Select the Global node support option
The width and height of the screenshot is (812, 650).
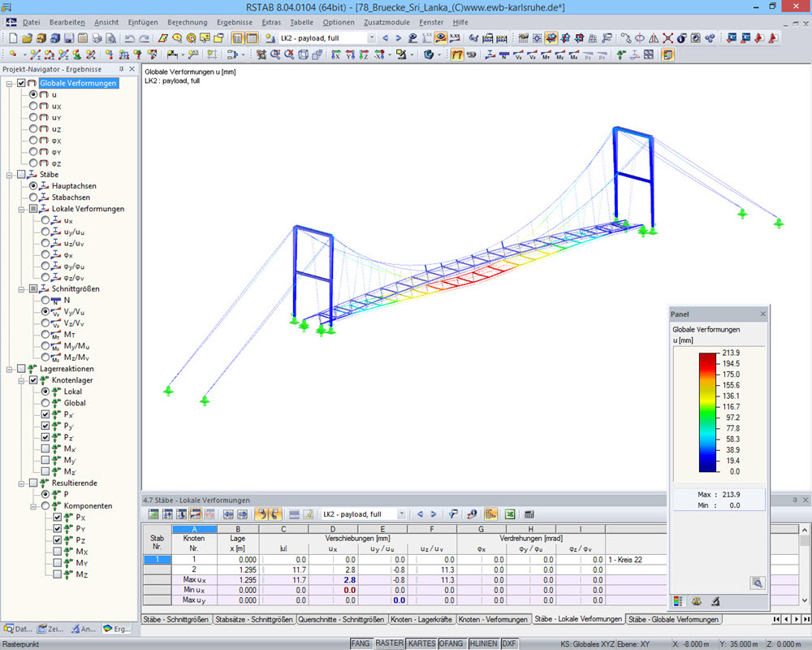click(45, 403)
